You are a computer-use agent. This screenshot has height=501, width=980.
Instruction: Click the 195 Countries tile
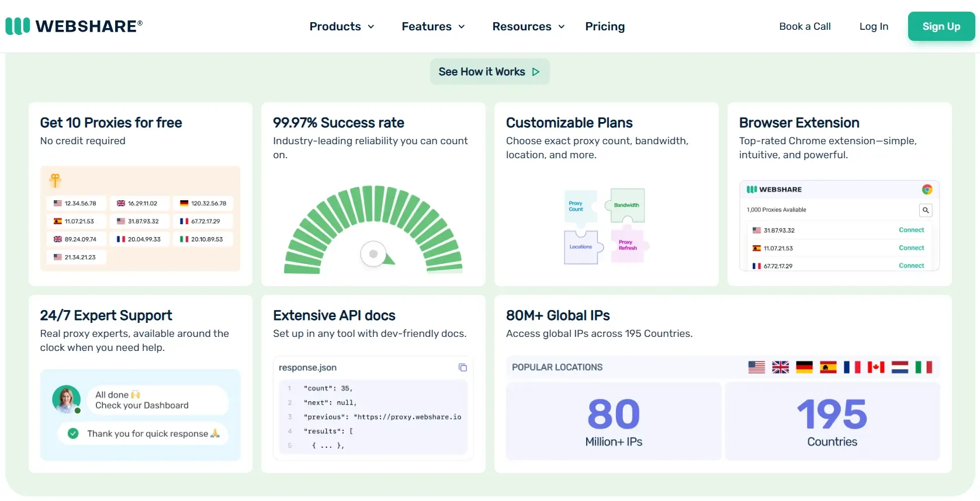(x=832, y=421)
